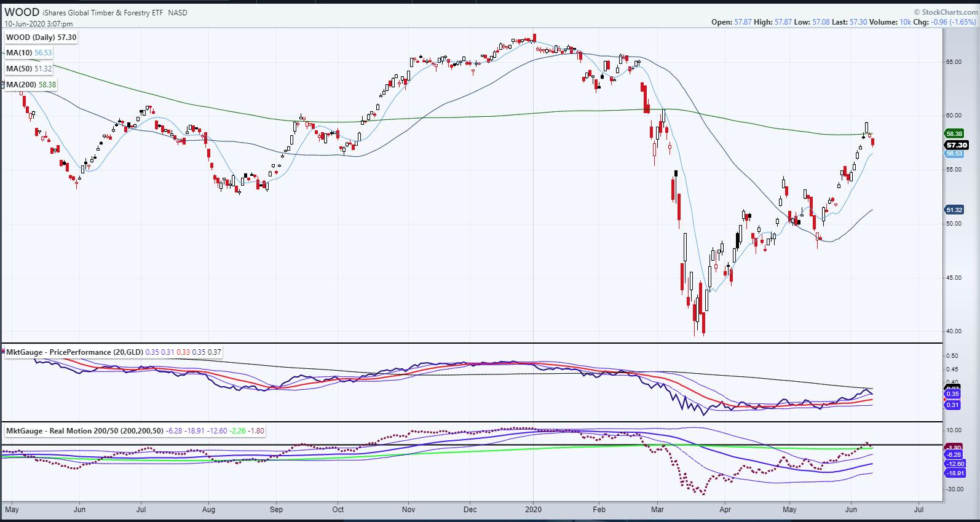980x522 pixels.
Task: Select the 55.00 price axis label
Action: click(954, 170)
